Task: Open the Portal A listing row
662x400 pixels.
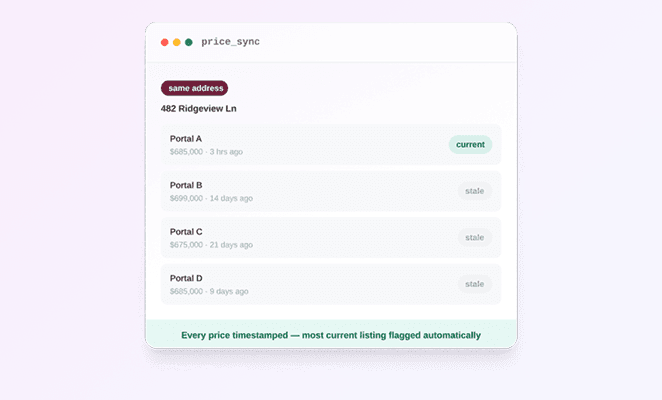Action: [331, 145]
